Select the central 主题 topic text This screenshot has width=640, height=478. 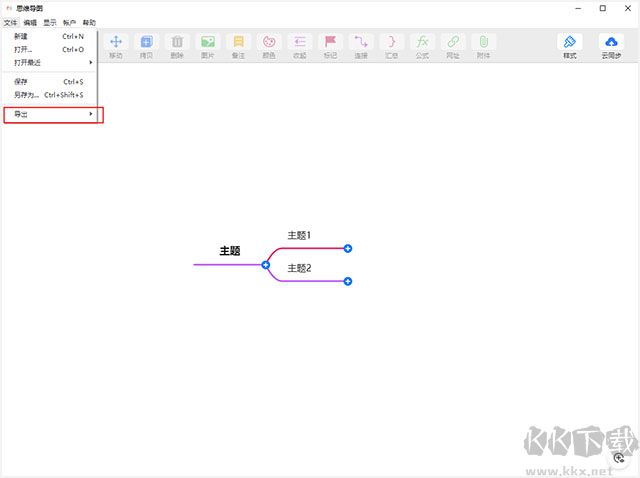230,251
